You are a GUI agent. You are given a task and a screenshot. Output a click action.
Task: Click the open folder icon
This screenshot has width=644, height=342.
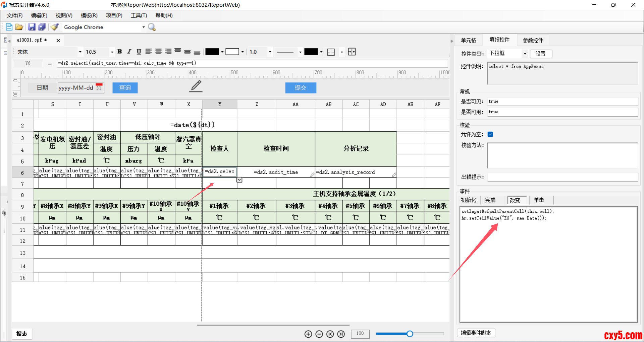[19, 27]
